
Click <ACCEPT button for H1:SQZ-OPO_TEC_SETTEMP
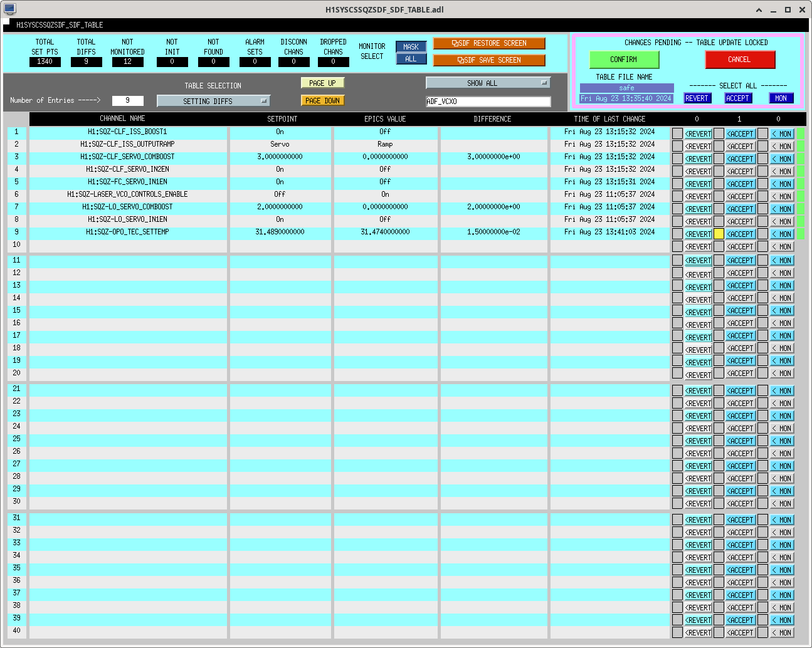coord(741,234)
